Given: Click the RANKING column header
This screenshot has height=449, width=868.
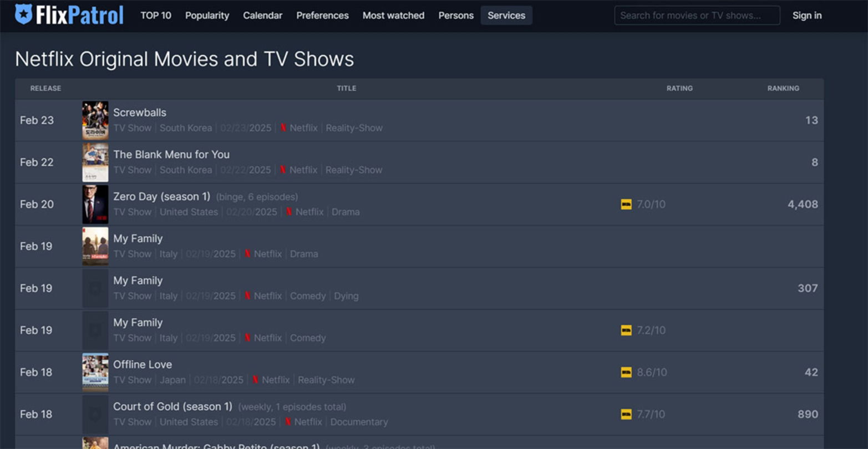Looking at the screenshot, I should point(783,89).
